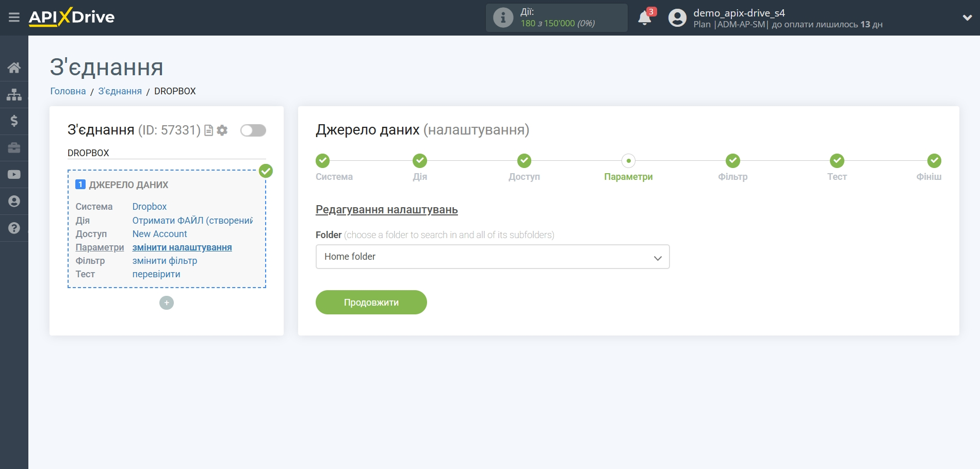Click the gear icon next to the connection ID
980x469 pixels.
pos(222,130)
